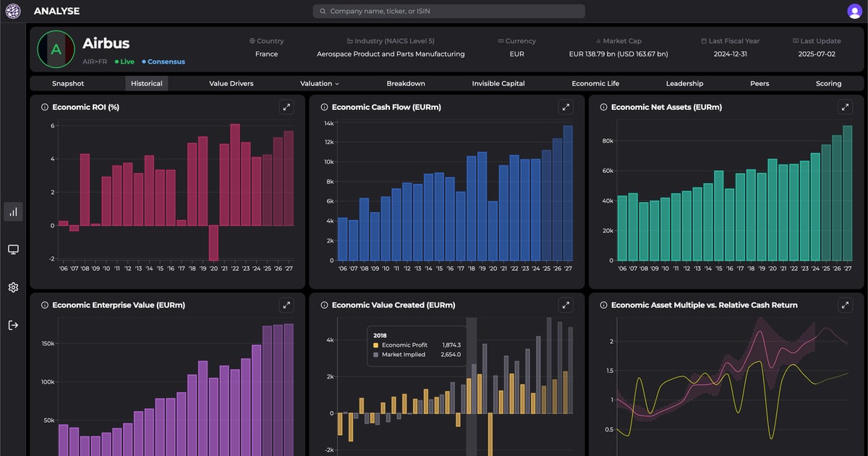
Task: Switch to the Snapshot tab
Action: click(68, 84)
